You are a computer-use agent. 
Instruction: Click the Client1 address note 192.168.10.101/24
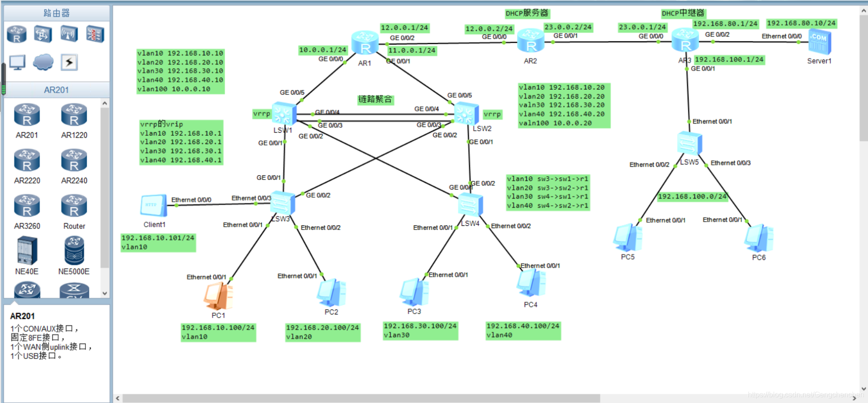158,242
